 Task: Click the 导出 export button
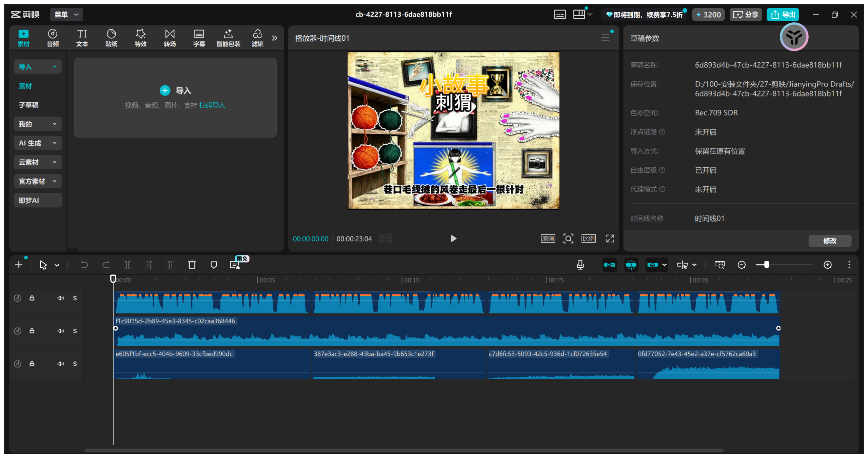click(x=783, y=15)
